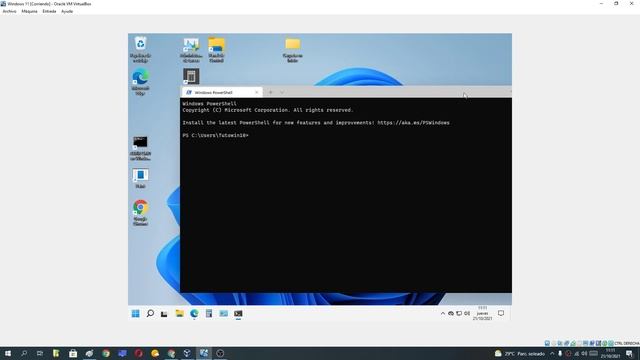This screenshot has width=640, height=360.
Task: Open Google Chrome in host taskbar
Action: (106, 353)
